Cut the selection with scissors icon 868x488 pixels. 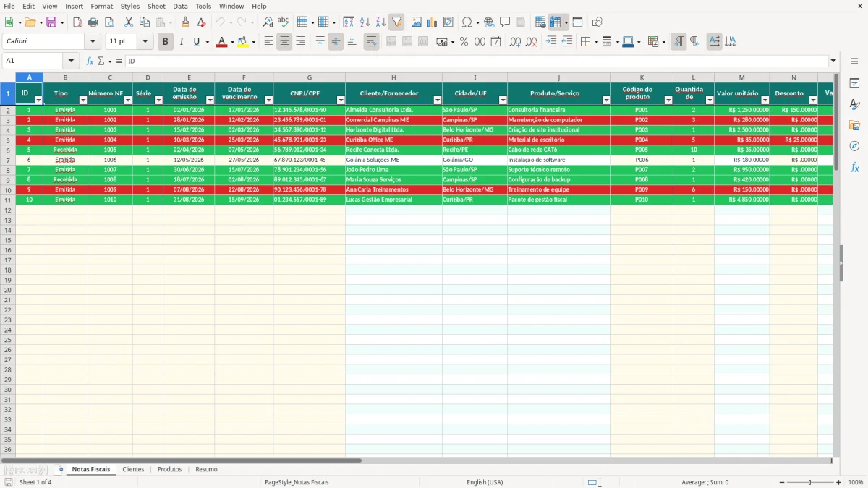coord(129,22)
